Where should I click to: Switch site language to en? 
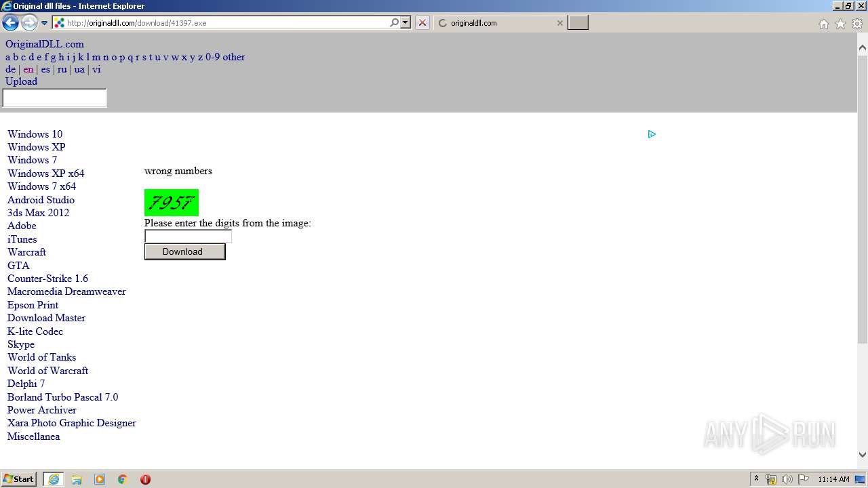[28, 69]
